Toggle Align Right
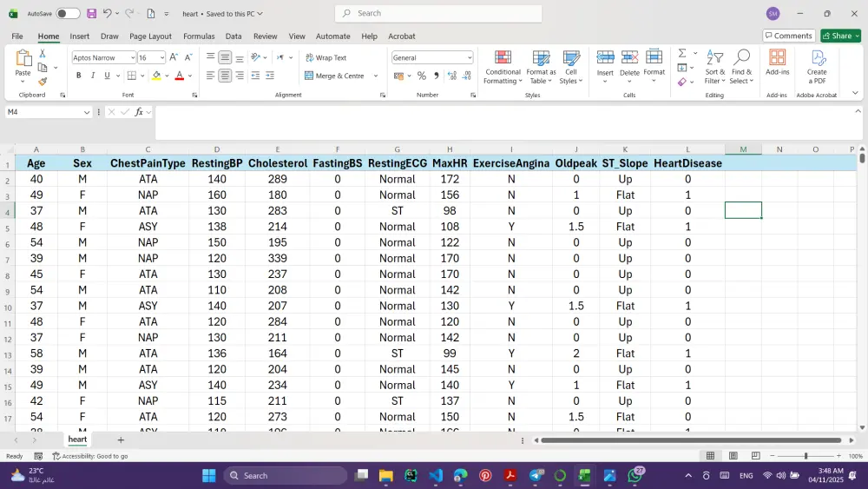868x489 pixels. 240,76
